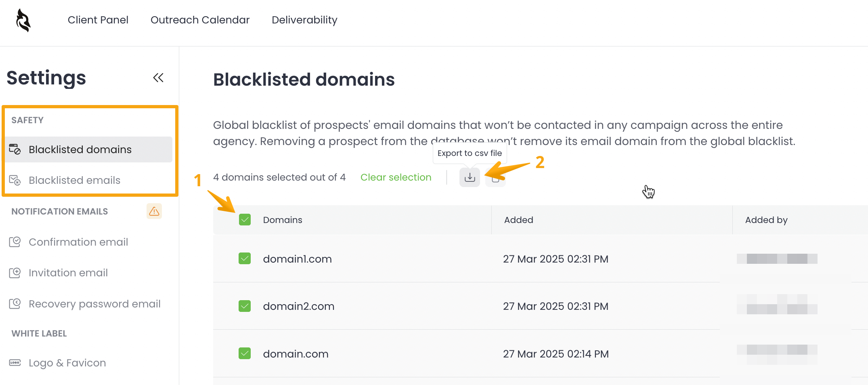
Task: Collapse the Settings sidebar with double chevron
Action: tap(158, 78)
